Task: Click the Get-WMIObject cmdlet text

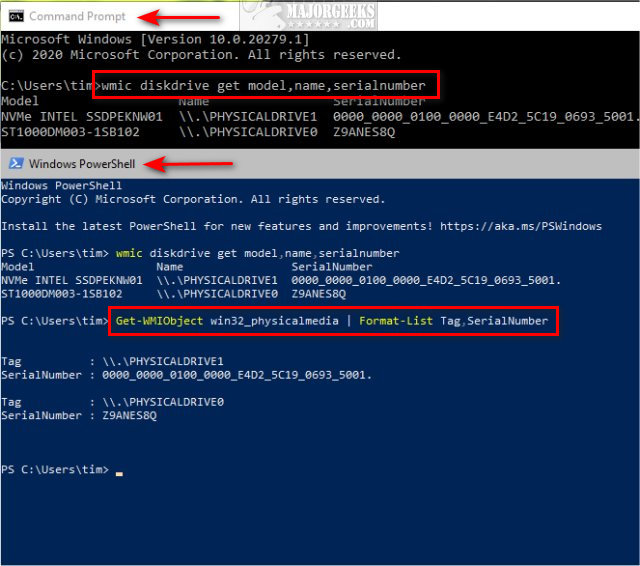Action: (x=159, y=321)
